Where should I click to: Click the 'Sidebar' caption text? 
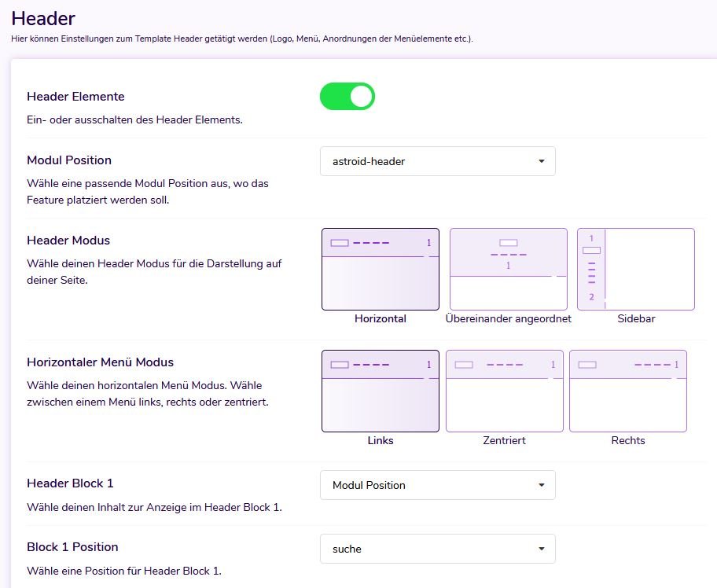635,319
